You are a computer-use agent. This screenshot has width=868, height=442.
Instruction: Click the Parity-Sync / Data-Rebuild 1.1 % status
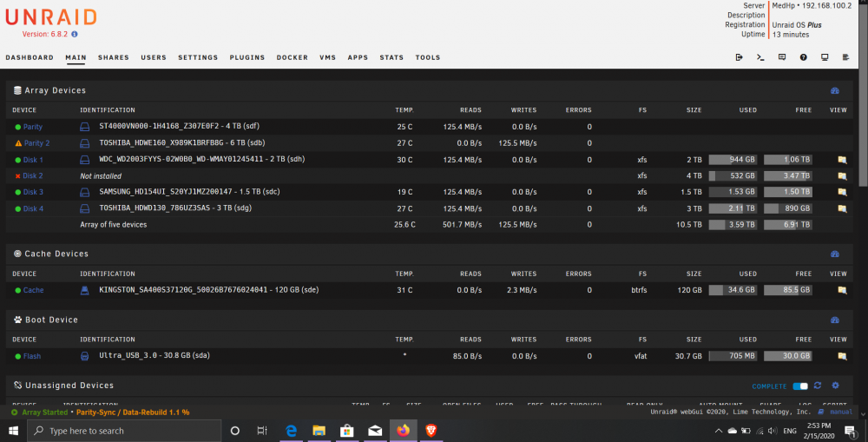coord(133,412)
